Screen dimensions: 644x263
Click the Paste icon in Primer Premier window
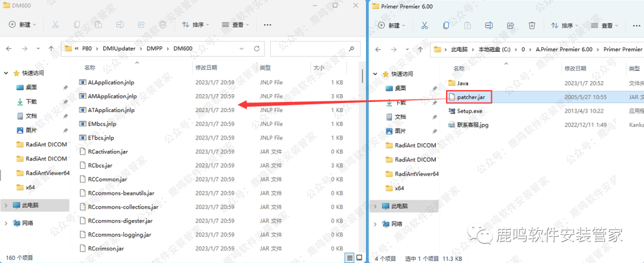click(x=467, y=26)
